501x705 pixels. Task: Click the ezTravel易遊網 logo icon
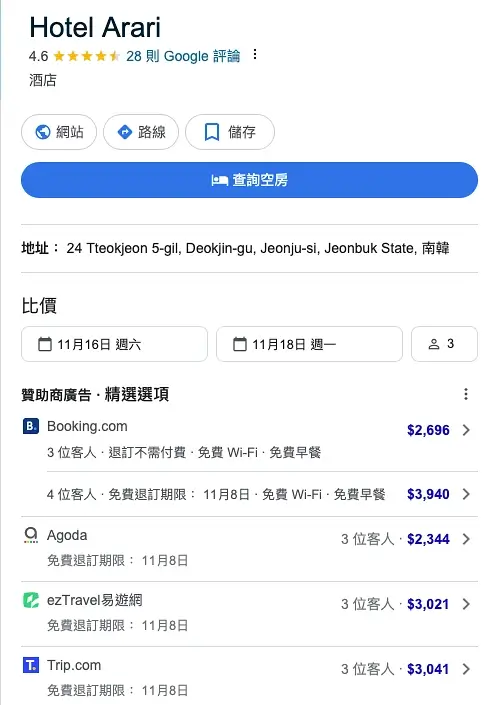pyautogui.click(x=31, y=600)
